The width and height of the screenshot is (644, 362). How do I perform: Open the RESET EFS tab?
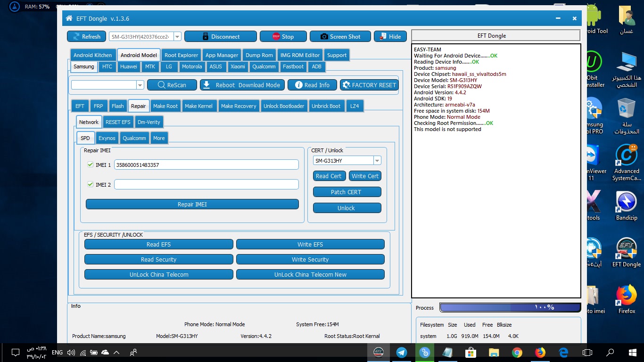(x=118, y=122)
